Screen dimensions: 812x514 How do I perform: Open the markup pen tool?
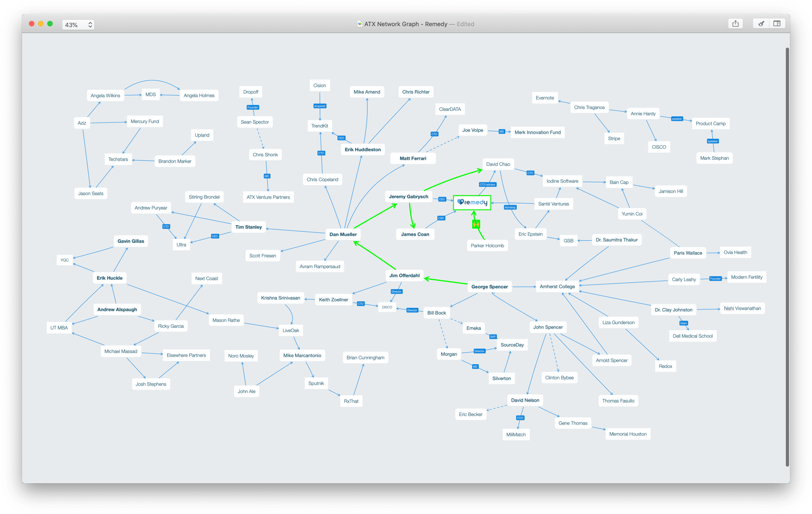761,24
